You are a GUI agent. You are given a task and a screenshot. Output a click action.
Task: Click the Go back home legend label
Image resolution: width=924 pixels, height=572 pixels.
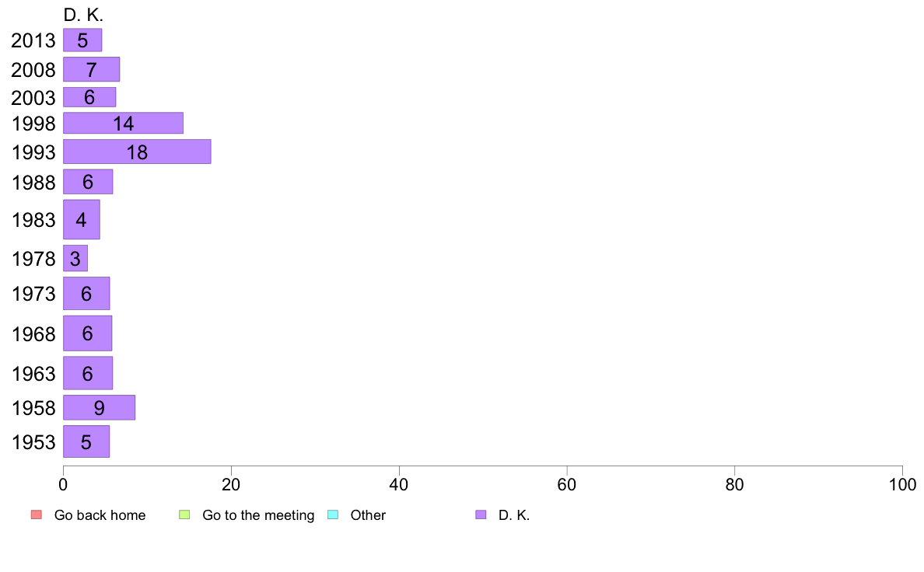pyautogui.click(x=100, y=514)
